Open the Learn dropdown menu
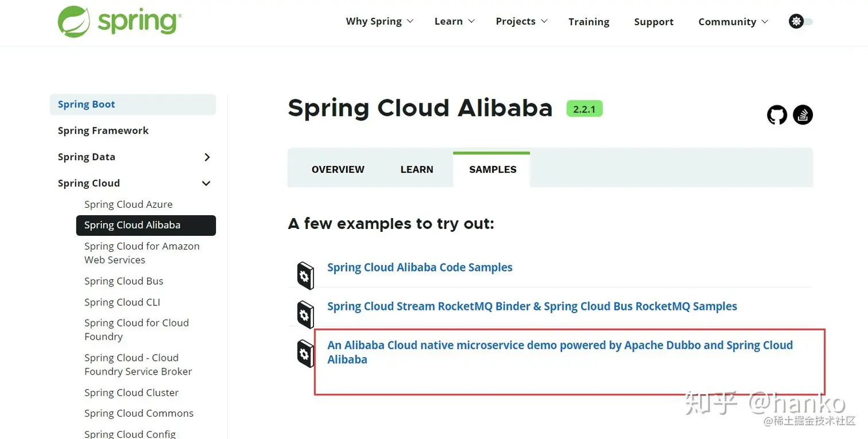The height and width of the screenshot is (439, 868). tap(454, 21)
